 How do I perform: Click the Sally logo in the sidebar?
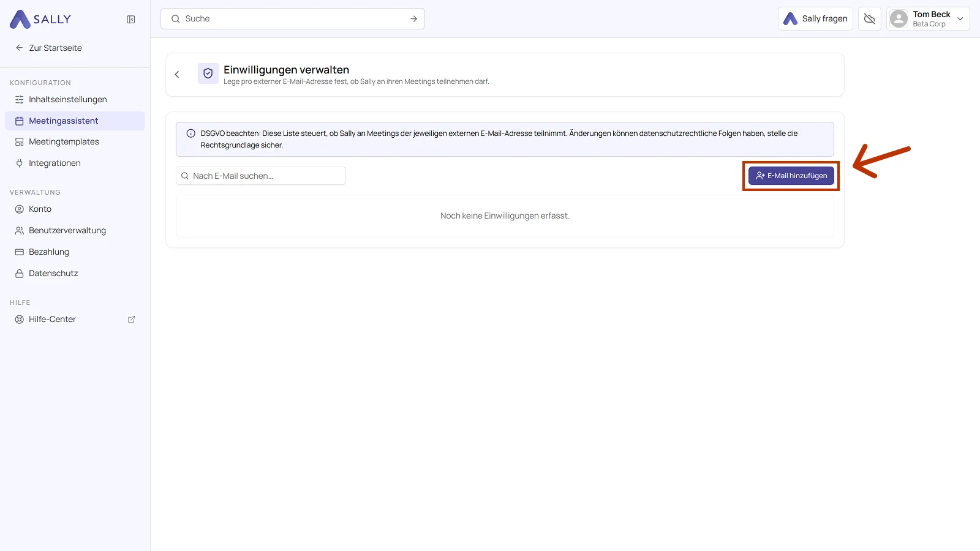point(40,20)
